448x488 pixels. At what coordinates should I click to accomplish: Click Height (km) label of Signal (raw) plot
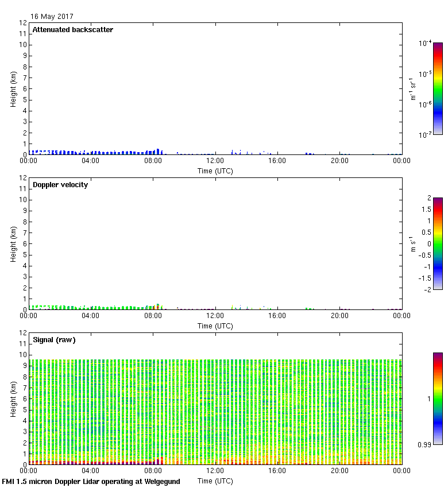(x=13, y=398)
